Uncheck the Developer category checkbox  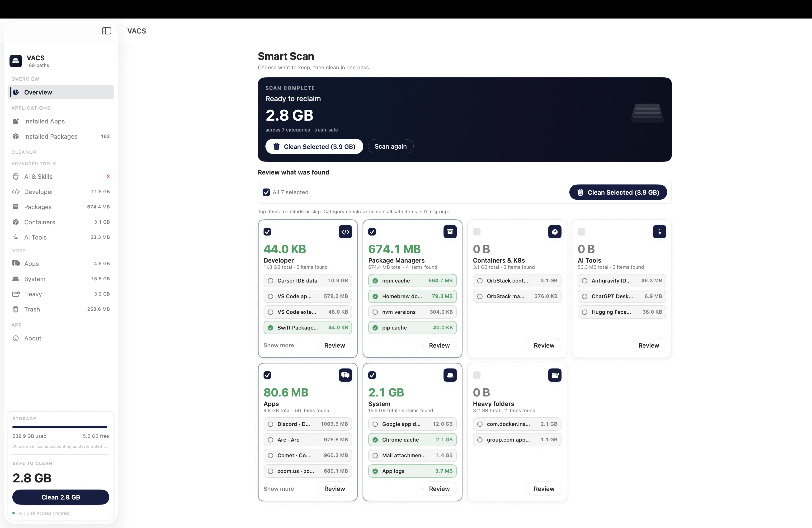tap(268, 232)
